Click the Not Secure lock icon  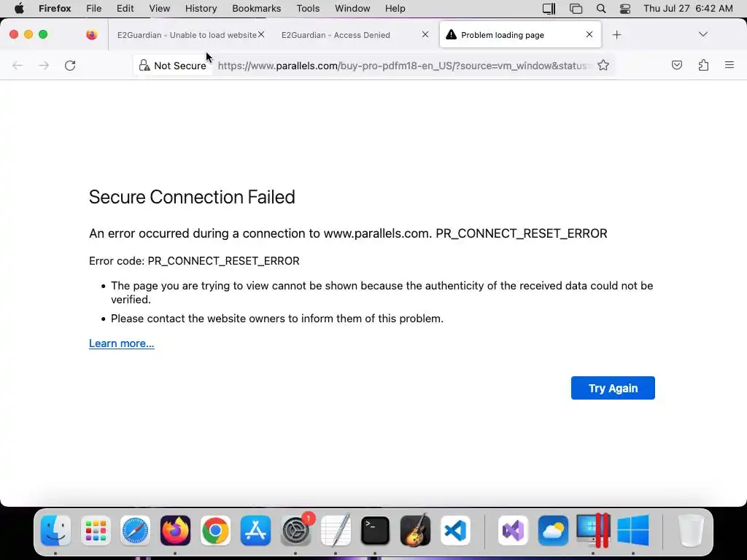(145, 66)
